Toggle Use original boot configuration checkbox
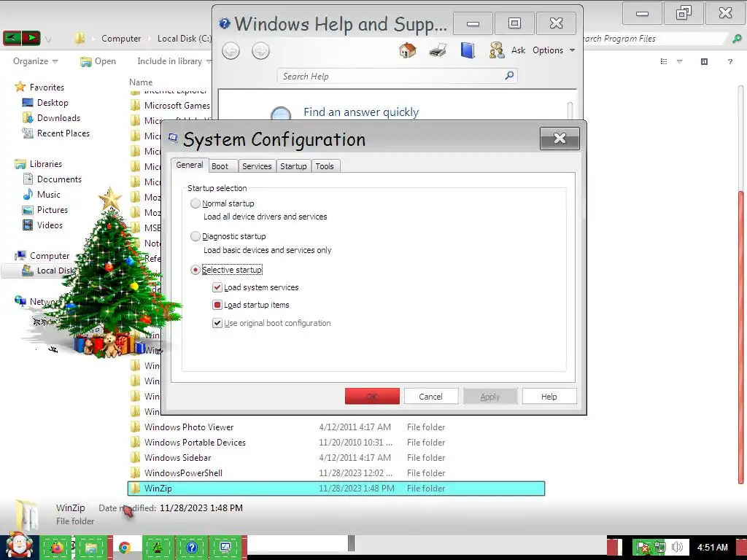Viewport: 747px width, 560px height. tap(217, 323)
